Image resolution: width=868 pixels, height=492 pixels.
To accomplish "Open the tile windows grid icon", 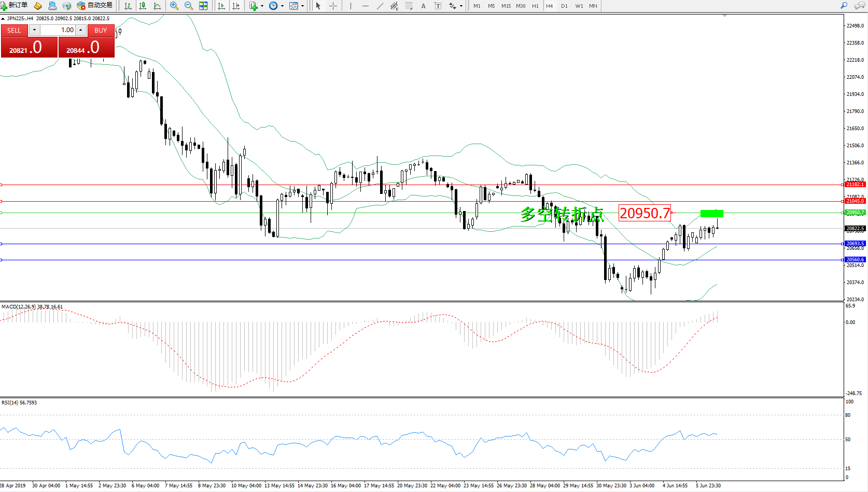I will [x=203, y=6].
